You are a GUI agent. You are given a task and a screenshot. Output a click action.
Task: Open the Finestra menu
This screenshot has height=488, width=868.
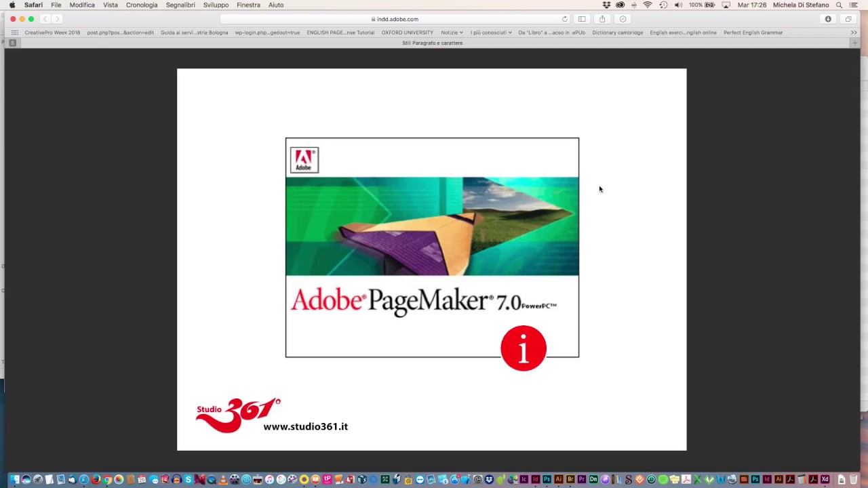tap(248, 5)
